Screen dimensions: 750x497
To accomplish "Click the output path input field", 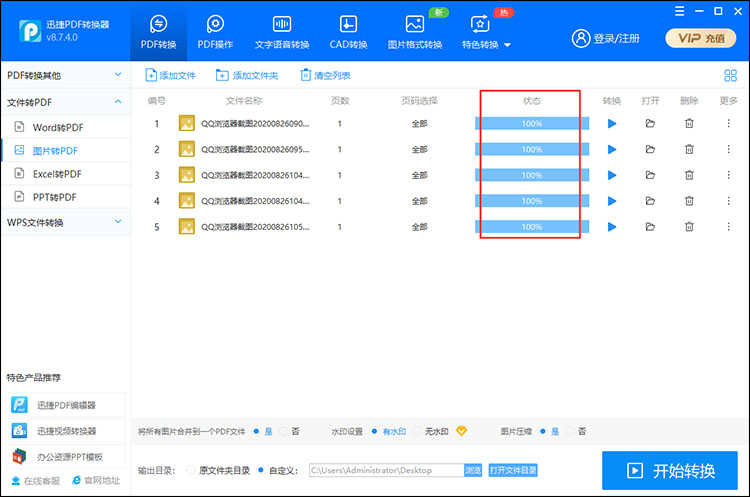I will (x=386, y=470).
